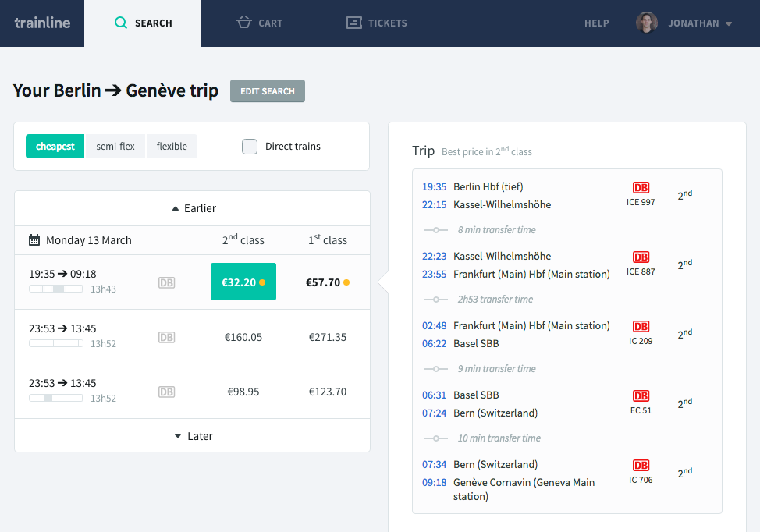
Task: Select the semi-flex fare option
Action: 115,147
